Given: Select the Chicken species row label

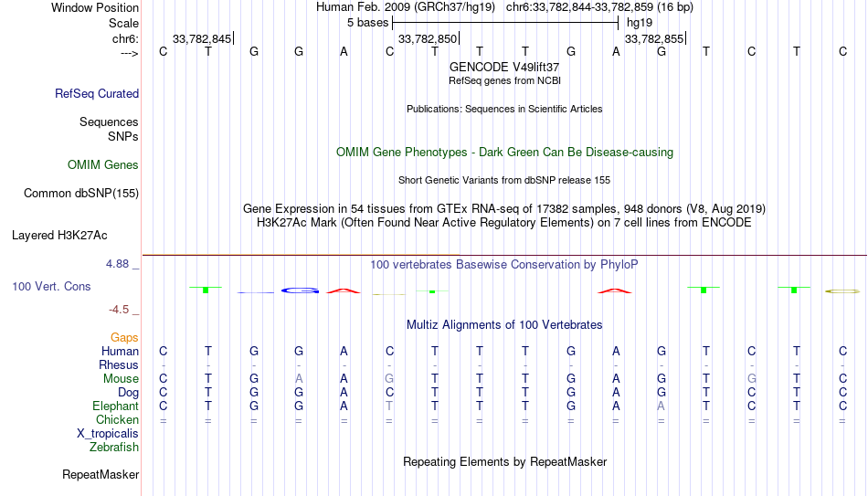Looking at the screenshot, I should [117, 419].
